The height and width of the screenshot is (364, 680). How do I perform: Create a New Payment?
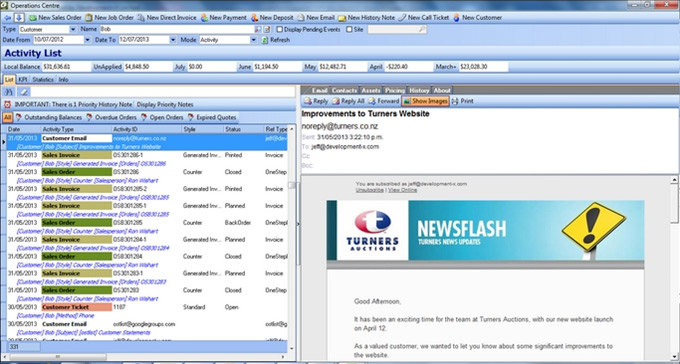tap(223, 18)
